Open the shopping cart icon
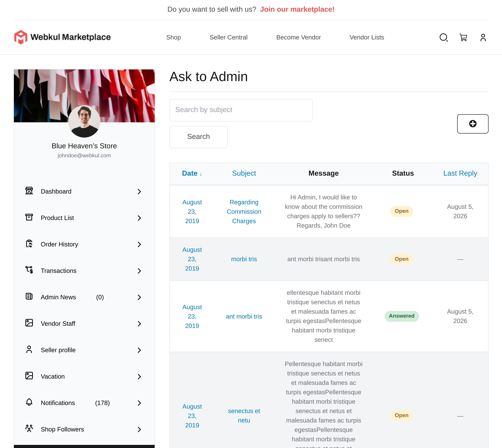Screen dimensions: 502x448 click(463, 37)
